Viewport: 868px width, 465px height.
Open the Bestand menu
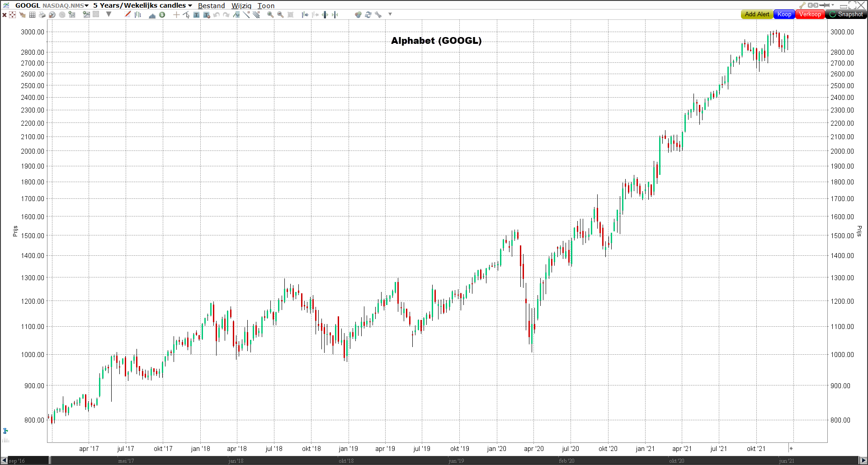(211, 5)
